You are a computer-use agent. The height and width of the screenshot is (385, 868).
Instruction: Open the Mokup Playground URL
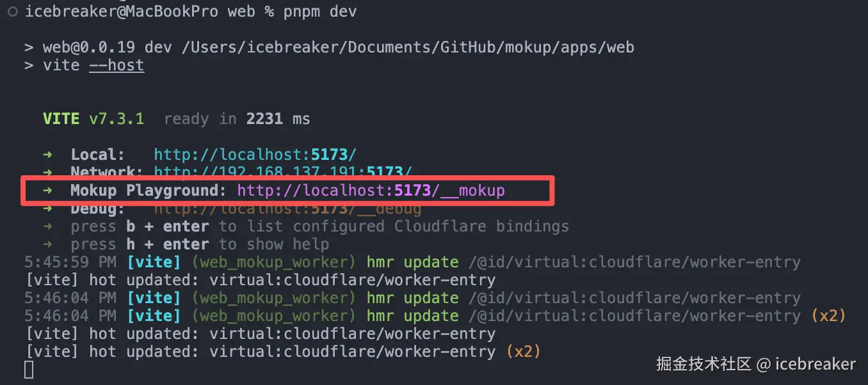[372, 190]
